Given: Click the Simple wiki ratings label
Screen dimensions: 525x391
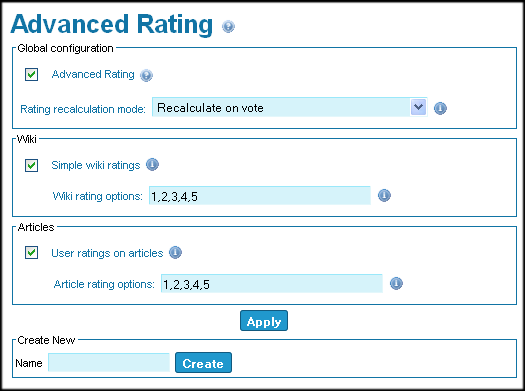Looking at the screenshot, I should [x=96, y=165].
